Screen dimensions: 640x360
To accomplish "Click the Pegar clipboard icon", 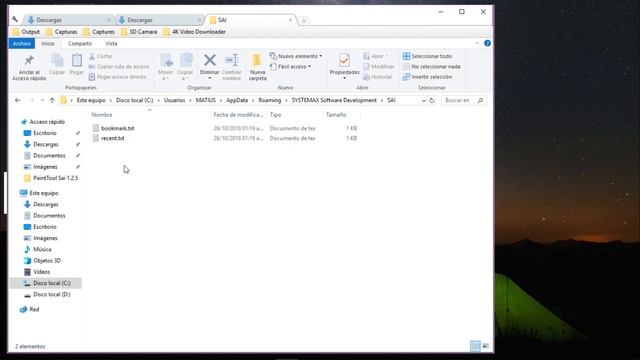I will [77, 61].
